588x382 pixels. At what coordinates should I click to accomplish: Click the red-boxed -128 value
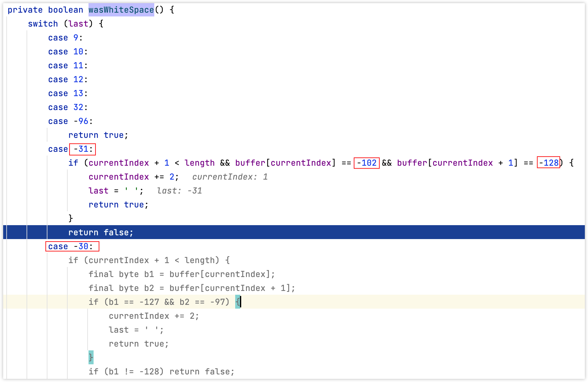(x=548, y=163)
